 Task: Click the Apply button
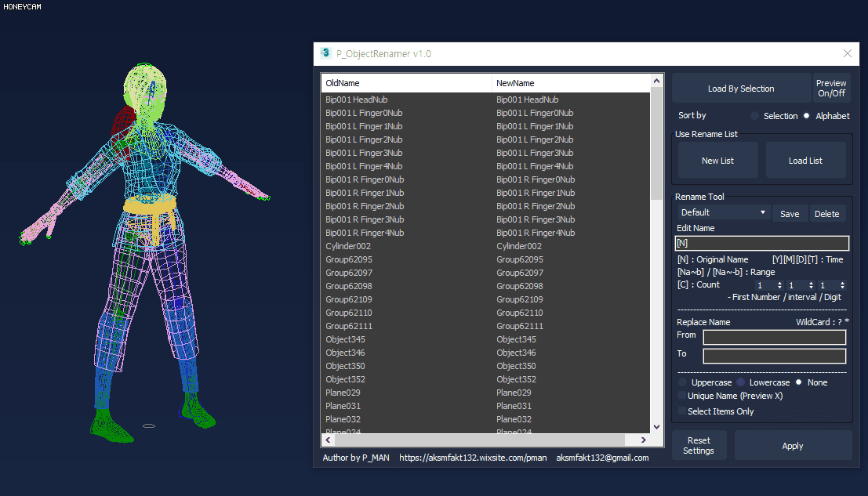[x=792, y=446]
